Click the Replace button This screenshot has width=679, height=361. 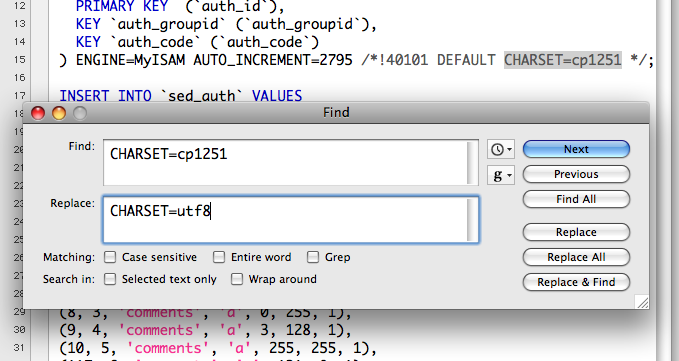point(576,232)
